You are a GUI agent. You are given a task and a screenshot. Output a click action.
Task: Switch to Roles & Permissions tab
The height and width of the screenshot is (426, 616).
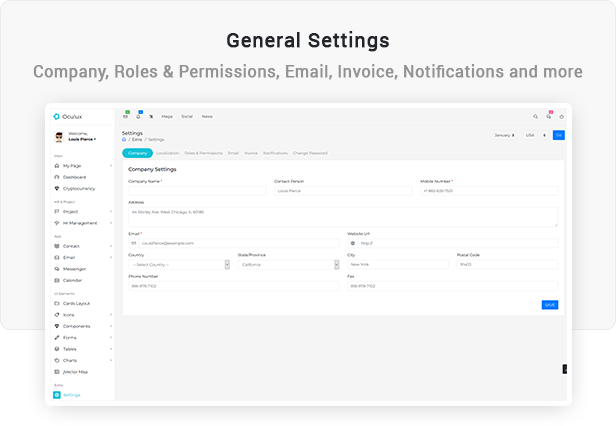[204, 153]
